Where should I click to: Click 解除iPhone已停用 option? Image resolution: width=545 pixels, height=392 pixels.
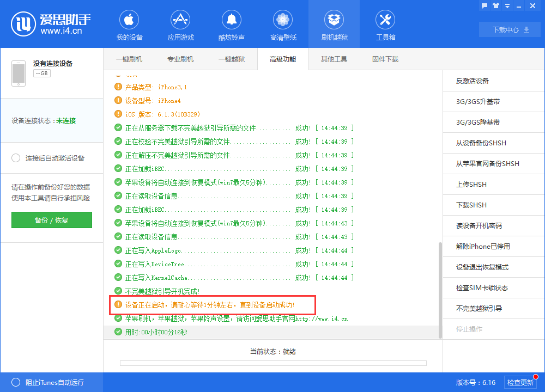coord(494,246)
